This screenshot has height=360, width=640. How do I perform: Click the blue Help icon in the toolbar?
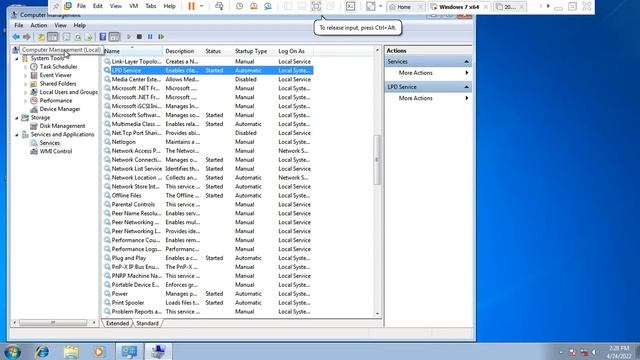(103, 37)
